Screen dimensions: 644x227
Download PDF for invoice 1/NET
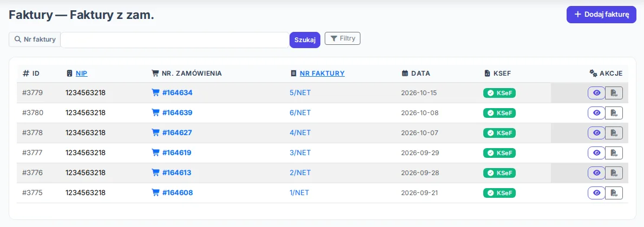(614, 193)
